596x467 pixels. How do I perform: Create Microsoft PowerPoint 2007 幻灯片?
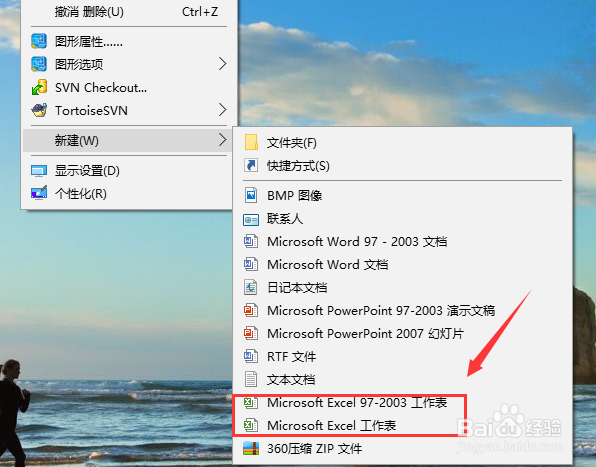pyautogui.click(x=403, y=333)
